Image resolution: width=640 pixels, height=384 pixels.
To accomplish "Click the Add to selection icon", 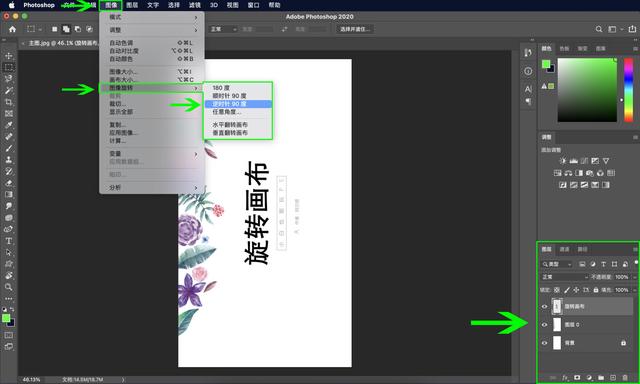I will 66,29.
